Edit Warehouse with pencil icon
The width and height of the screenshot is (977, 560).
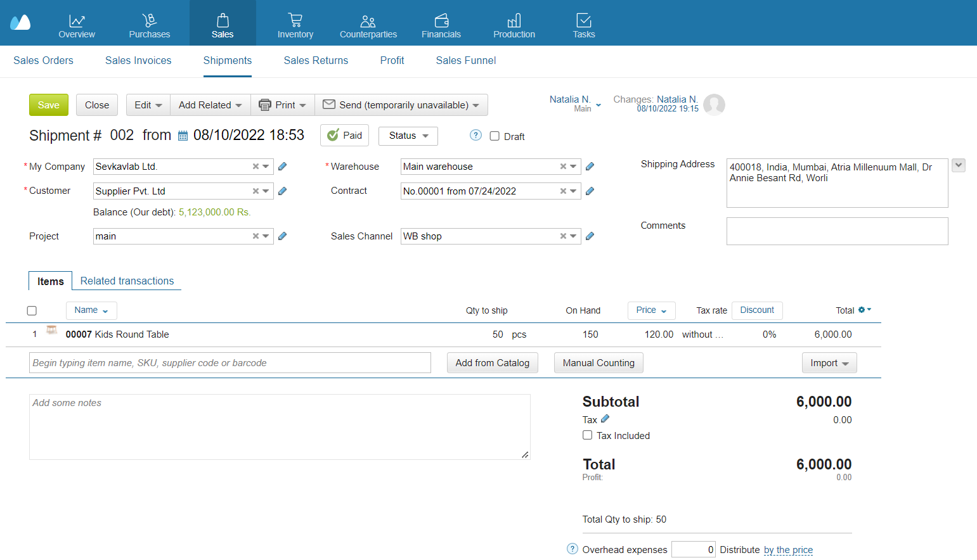(590, 167)
